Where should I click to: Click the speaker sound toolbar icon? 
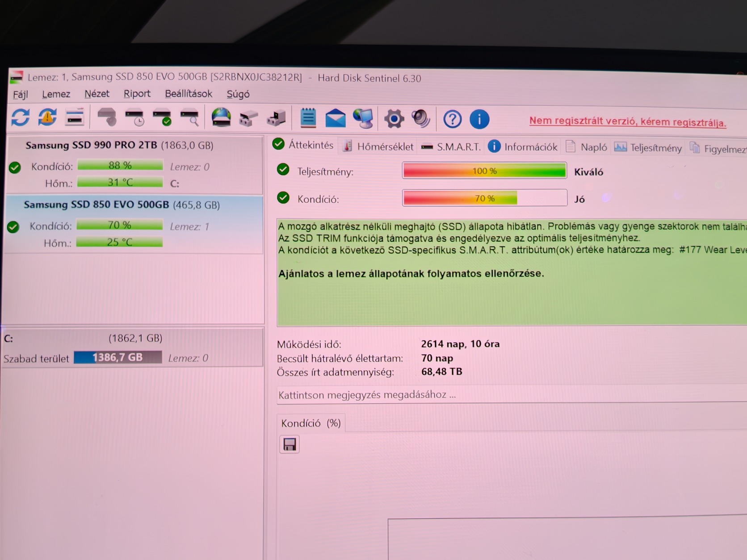(x=421, y=119)
